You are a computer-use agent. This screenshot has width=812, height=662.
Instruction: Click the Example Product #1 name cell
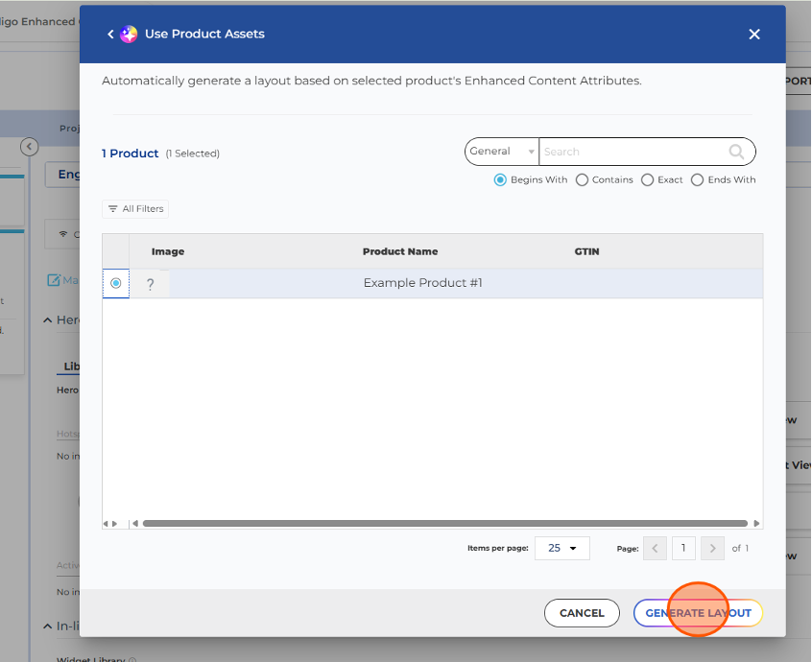[x=422, y=283]
